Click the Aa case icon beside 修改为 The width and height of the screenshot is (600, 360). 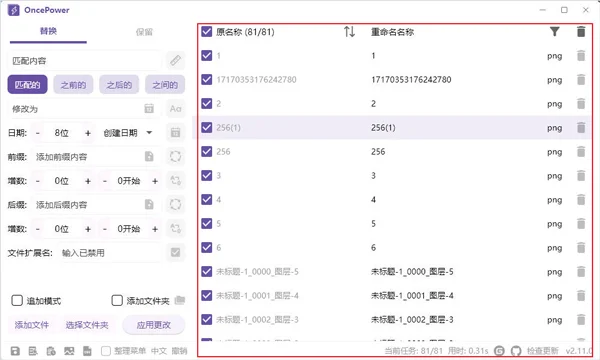[176, 109]
